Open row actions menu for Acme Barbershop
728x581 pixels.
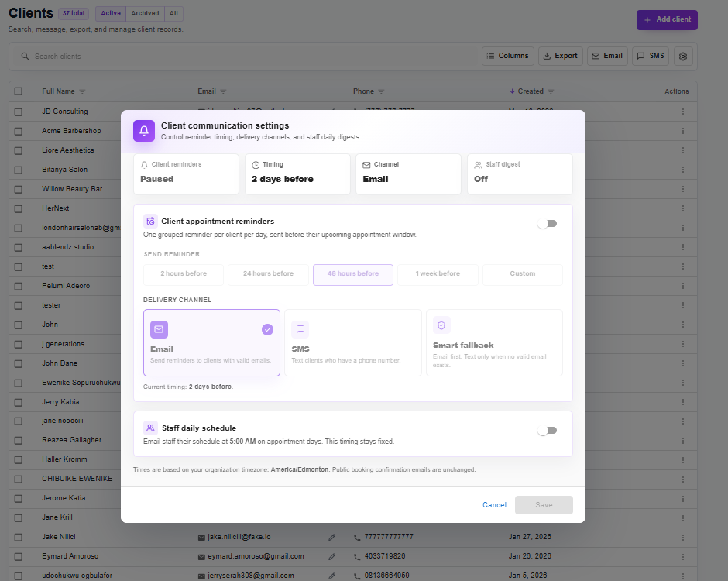coord(683,131)
